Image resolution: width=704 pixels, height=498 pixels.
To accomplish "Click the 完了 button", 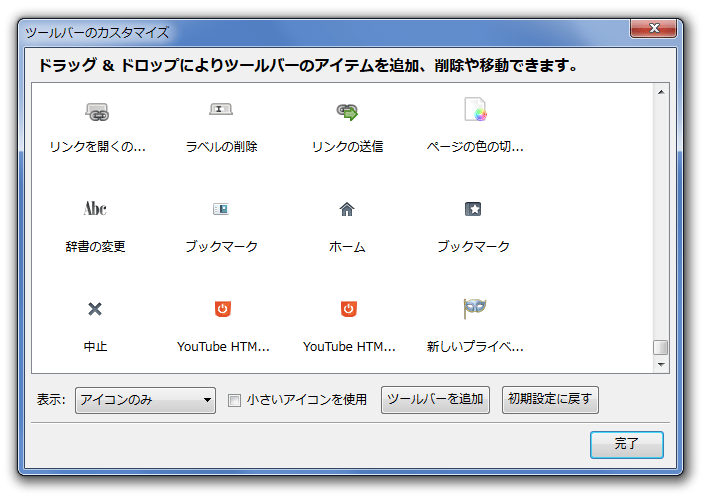I will (x=626, y=445).
